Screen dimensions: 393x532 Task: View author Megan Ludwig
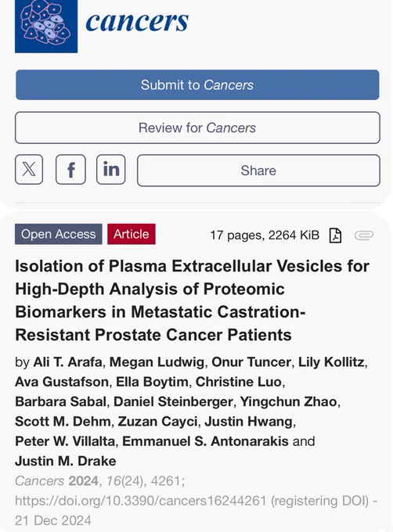point(157,362)
